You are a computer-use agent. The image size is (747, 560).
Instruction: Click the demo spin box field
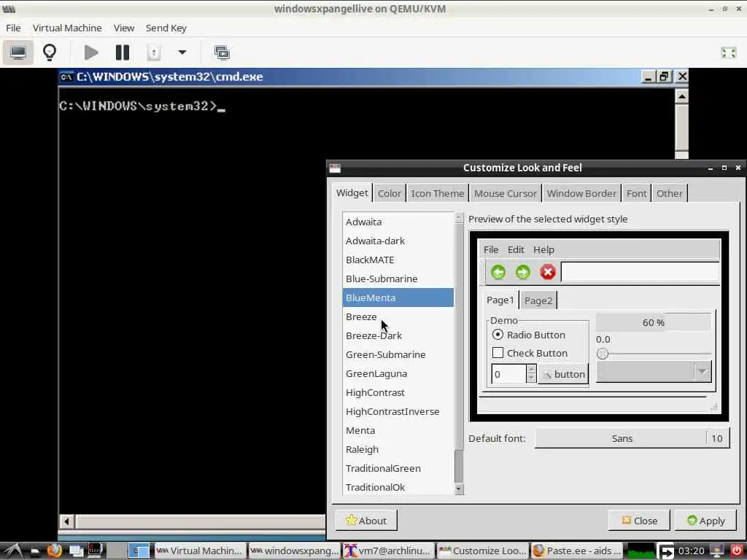pos(508,374)
